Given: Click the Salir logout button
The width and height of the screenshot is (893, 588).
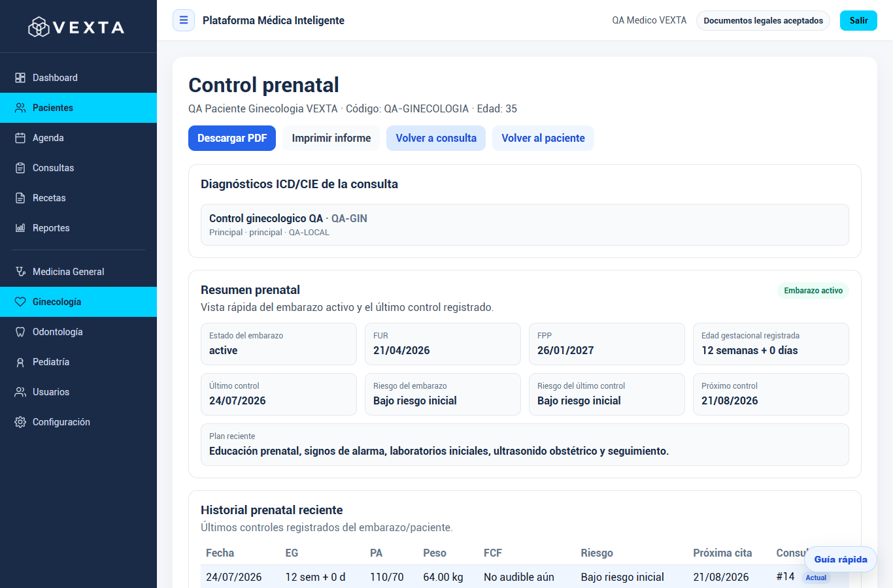Looking at the screenshot, I should click(858, 20).
